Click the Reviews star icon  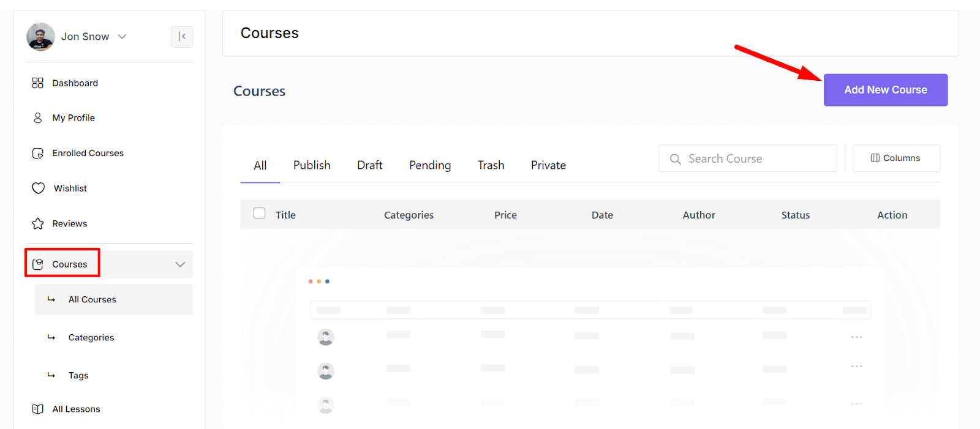tap(38, 224)
